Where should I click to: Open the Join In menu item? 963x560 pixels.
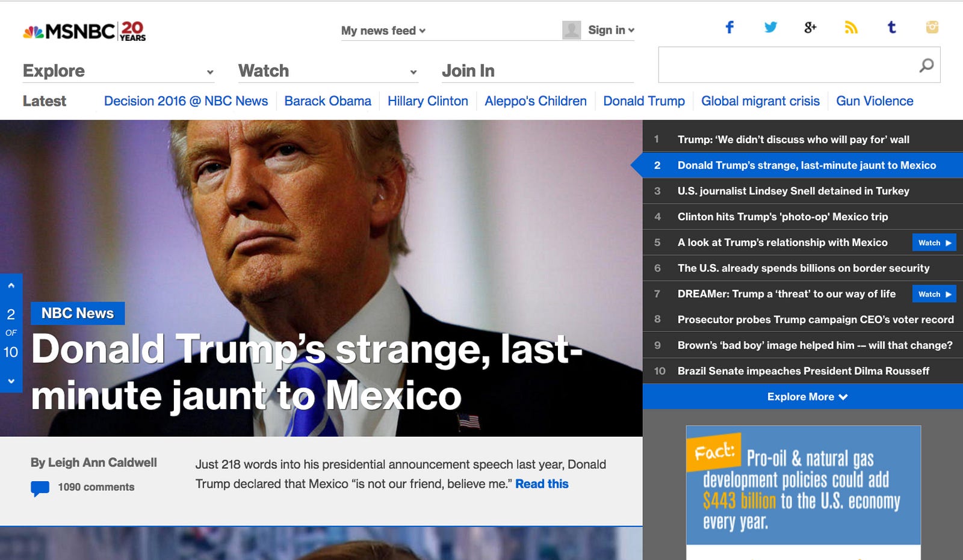click(x=468, y=71)
